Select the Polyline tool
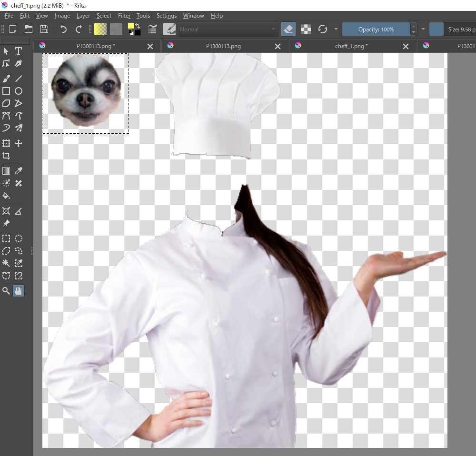Viewport: 476px width, 456px height. click(19, 103)
